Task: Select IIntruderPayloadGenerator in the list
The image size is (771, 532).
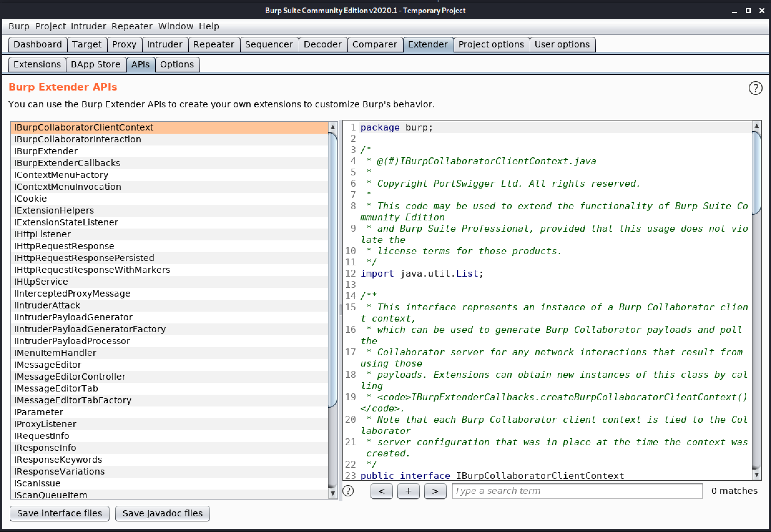Action: click(x=169, y=317)
